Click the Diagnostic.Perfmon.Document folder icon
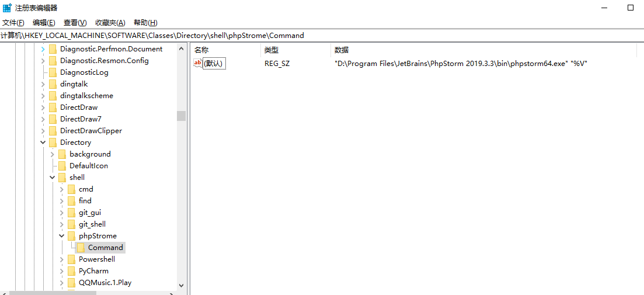This screenshot has width=644, height=295. 53,49
